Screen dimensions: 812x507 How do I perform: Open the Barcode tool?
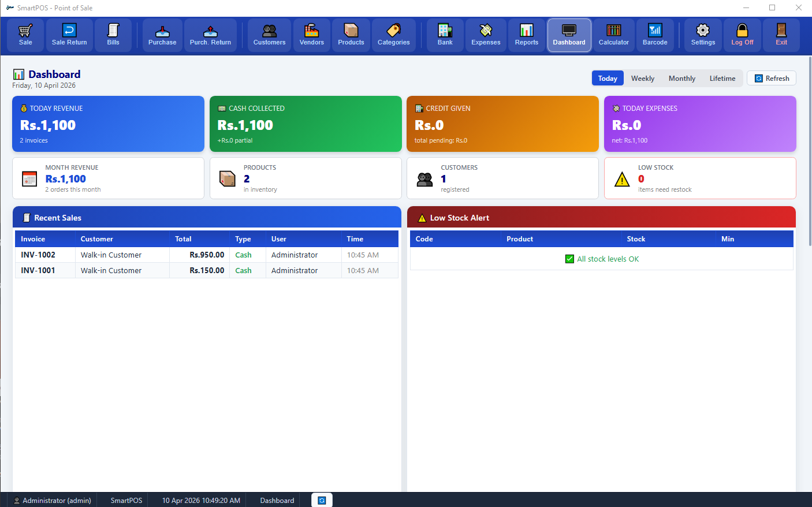point(654,35)
